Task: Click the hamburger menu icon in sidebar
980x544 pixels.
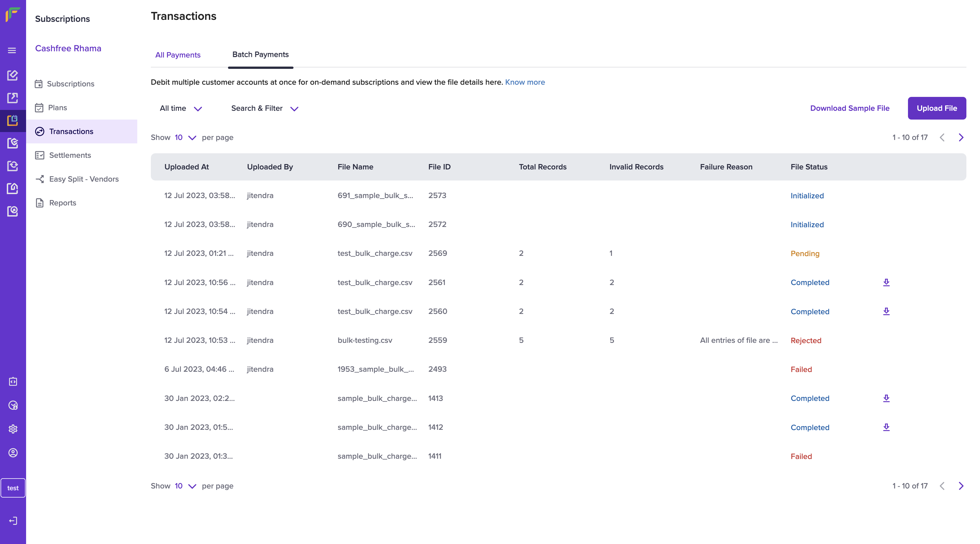Action: (12, 50)
